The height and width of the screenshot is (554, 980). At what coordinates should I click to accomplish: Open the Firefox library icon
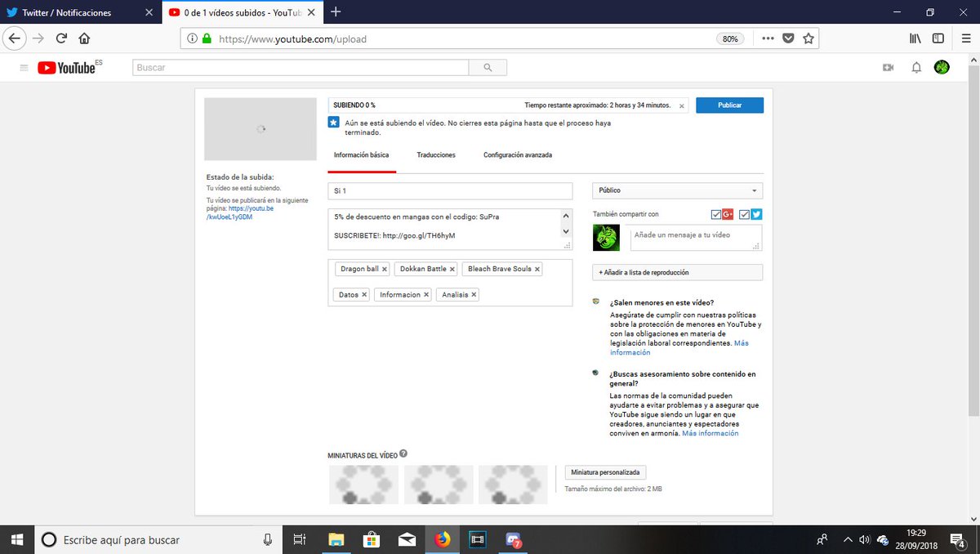click(x=915, y=38)
